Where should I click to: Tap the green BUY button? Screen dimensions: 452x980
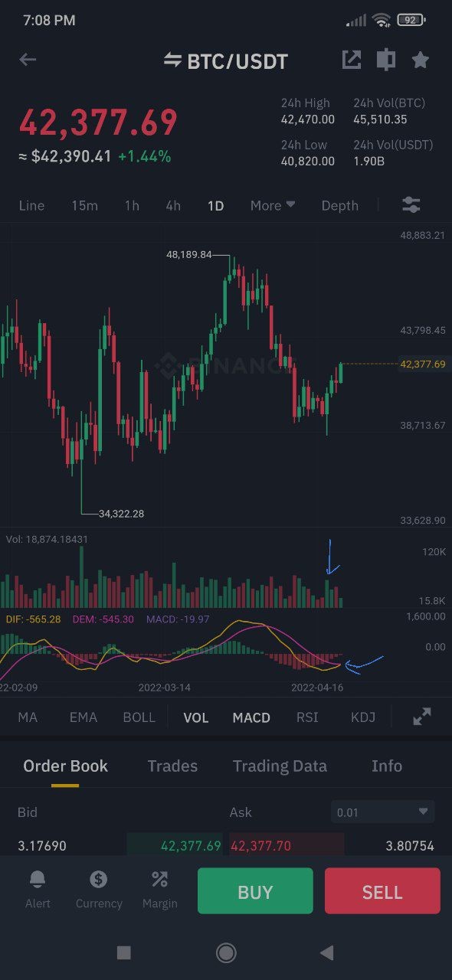(x=255, y=891)
